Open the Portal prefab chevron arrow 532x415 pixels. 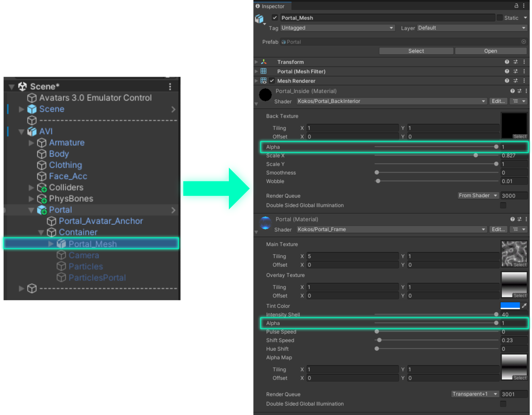173,210
